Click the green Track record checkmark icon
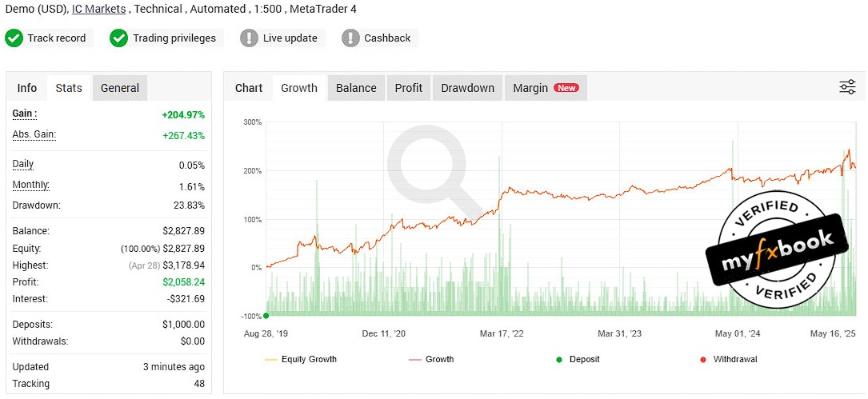Viewport: 868px width, 399px height. tap(14, 38)
